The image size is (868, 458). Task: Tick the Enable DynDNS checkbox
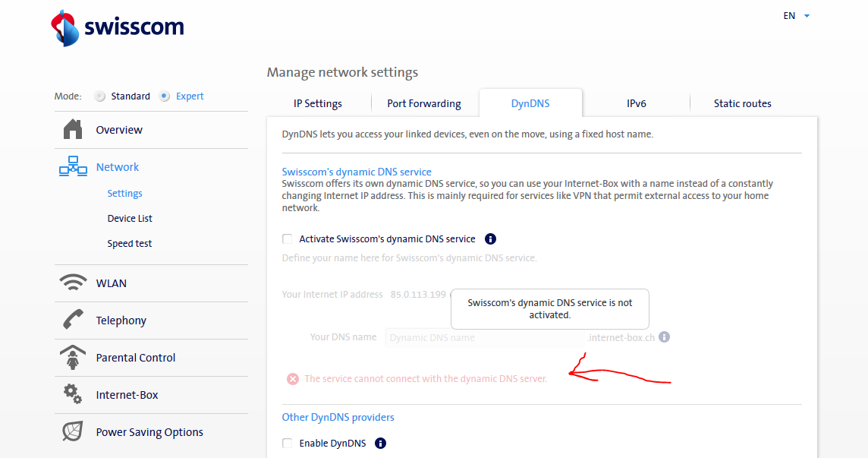coord(288,444)
